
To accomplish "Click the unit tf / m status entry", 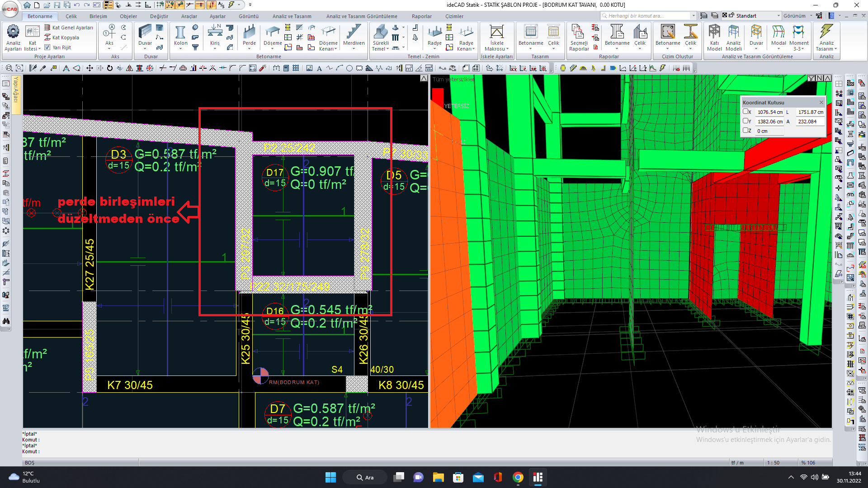I will [x=737, y=463].
